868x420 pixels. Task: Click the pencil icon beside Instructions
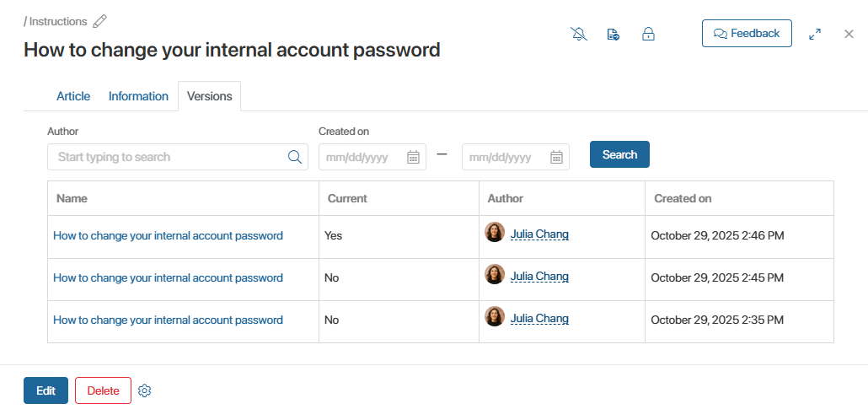[100, 21]
